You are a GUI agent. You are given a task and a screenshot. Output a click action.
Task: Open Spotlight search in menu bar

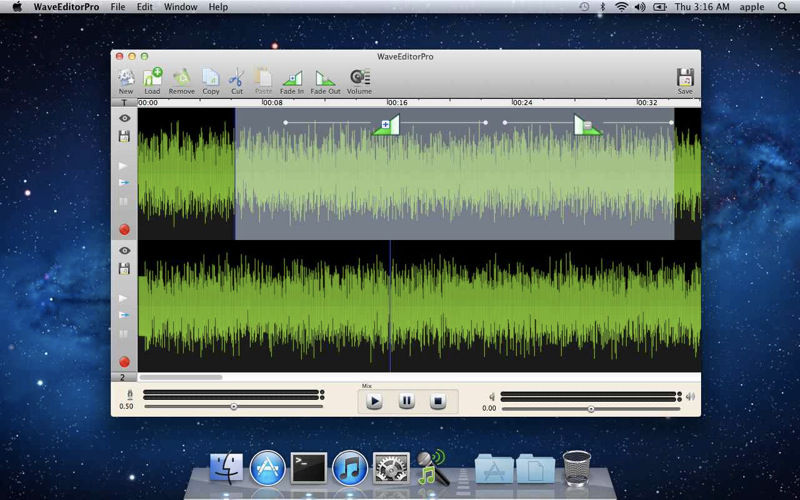tap(783, 7)
